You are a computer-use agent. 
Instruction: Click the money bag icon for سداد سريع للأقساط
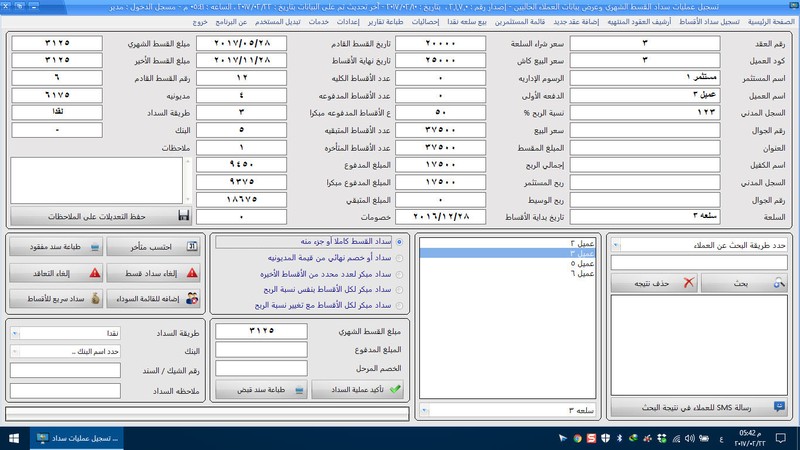(95, 298)
